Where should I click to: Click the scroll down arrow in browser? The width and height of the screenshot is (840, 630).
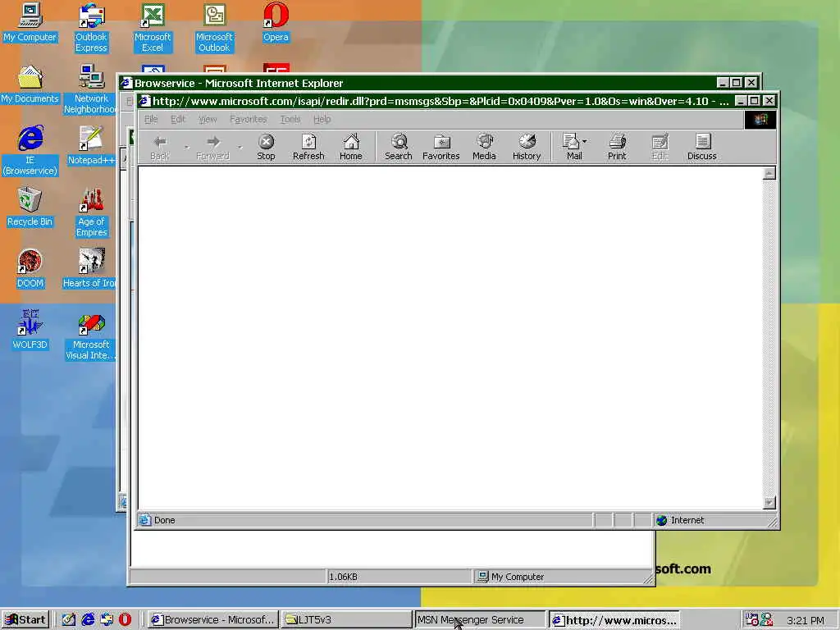pyautogui.click(x=769, y=503)
